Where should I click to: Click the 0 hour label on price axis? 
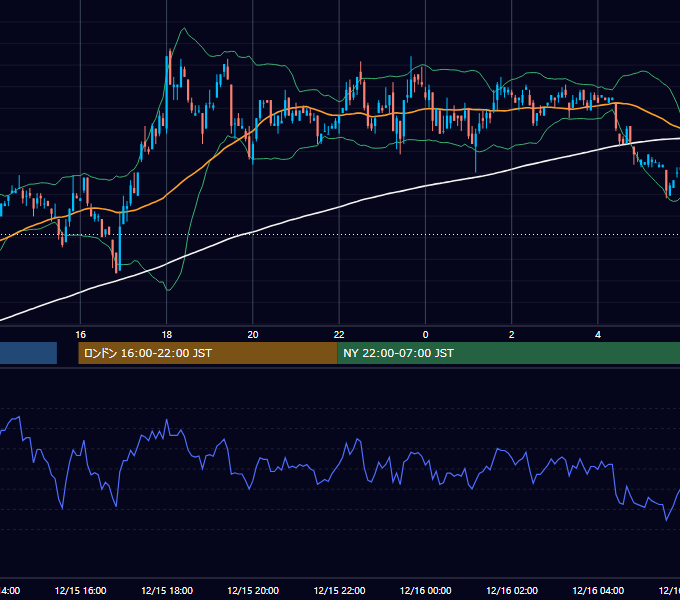point(425,335)
